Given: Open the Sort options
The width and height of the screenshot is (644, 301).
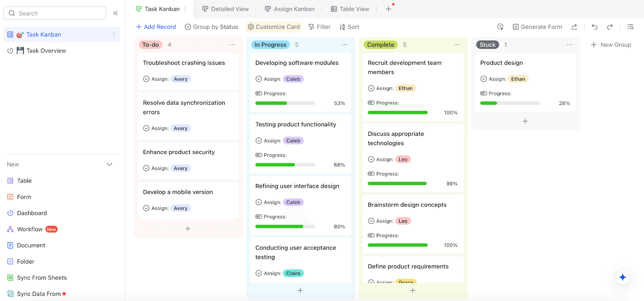Looking at the screenshot, I should click(349, 27).
